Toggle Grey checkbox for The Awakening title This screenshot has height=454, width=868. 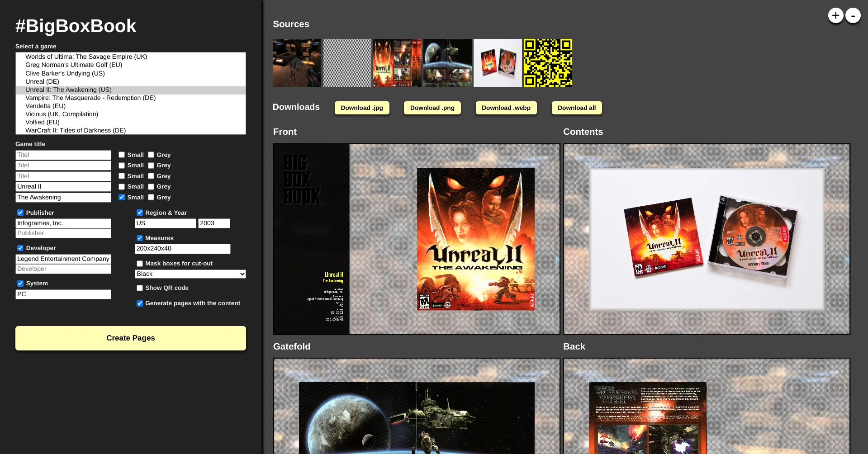(151, 198)
